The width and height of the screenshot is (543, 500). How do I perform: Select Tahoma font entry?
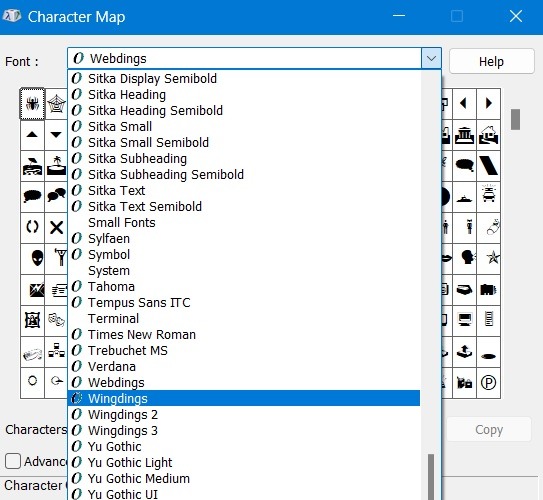pos(244,287)
